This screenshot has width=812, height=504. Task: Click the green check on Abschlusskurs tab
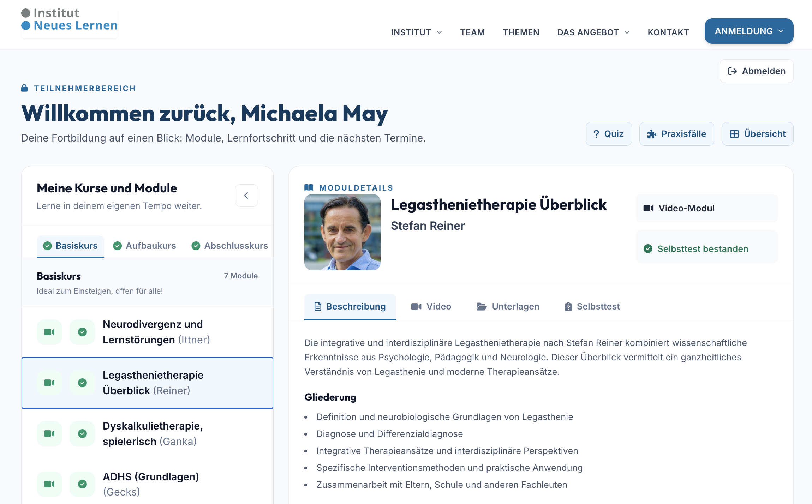click(x=196, y=246)
